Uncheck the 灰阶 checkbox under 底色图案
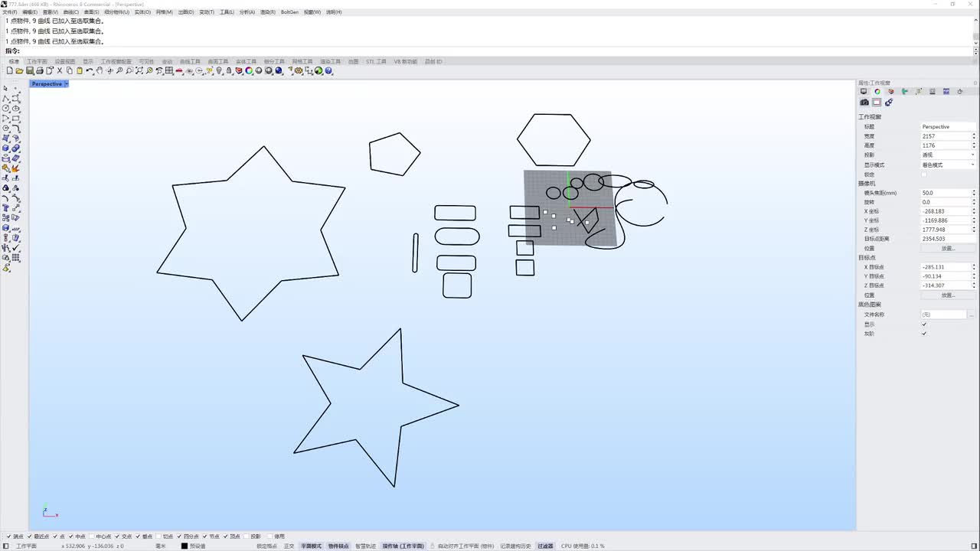Image resolution: width=980 pixels, height=551 pixels. coord(924,334)
